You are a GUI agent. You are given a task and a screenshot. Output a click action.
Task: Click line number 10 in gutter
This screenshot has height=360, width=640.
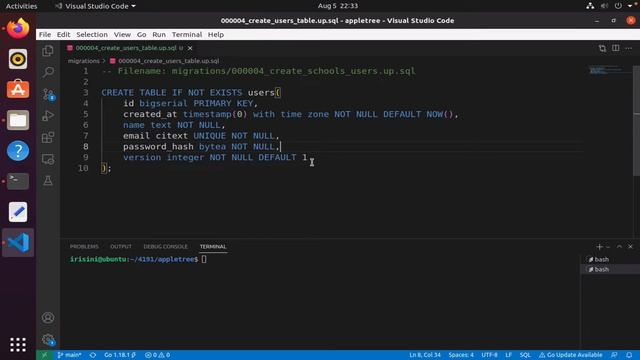[x=83, y=168]
